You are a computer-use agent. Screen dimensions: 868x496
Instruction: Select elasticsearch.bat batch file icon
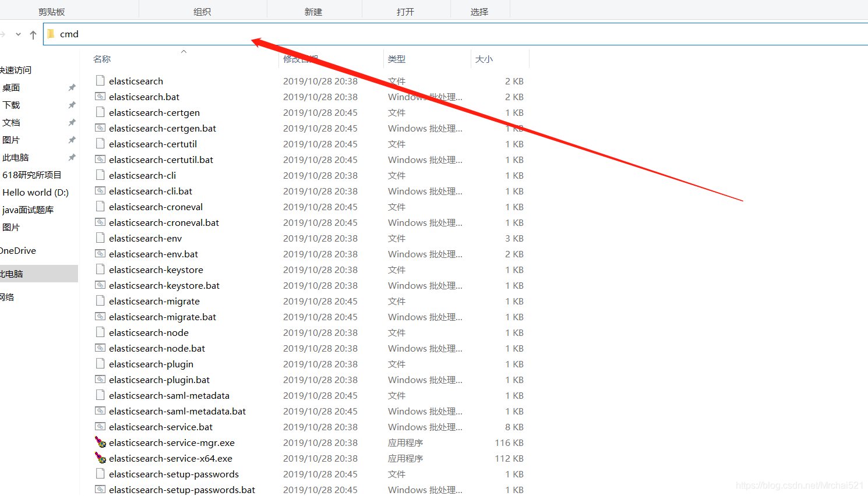[100, 96]
